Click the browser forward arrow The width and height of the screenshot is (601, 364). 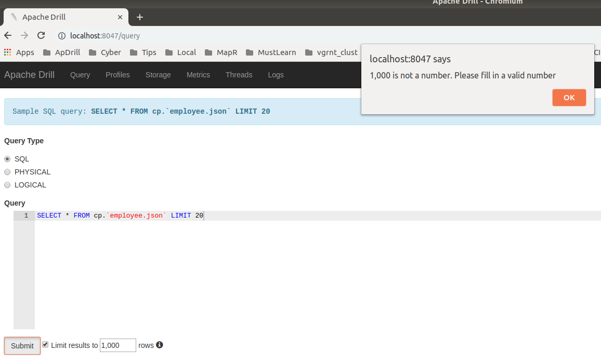pyautogui.click(x=24, y=36)
